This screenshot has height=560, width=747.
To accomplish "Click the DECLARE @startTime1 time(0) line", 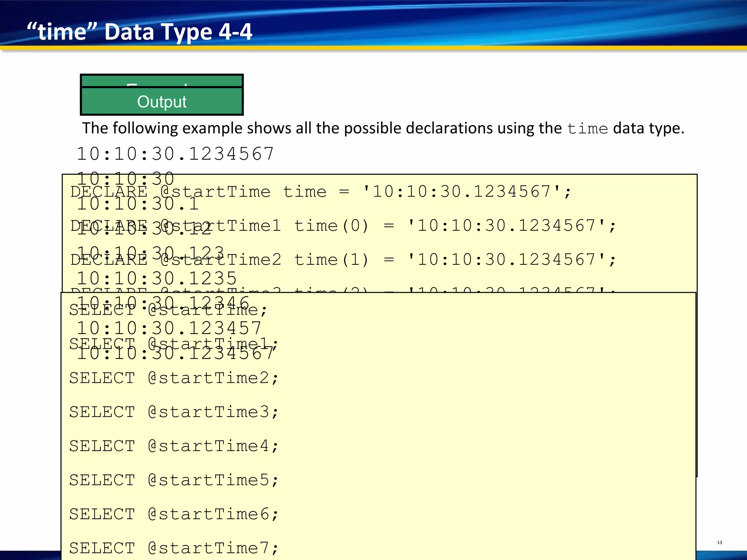I will [x=343, y=226].
